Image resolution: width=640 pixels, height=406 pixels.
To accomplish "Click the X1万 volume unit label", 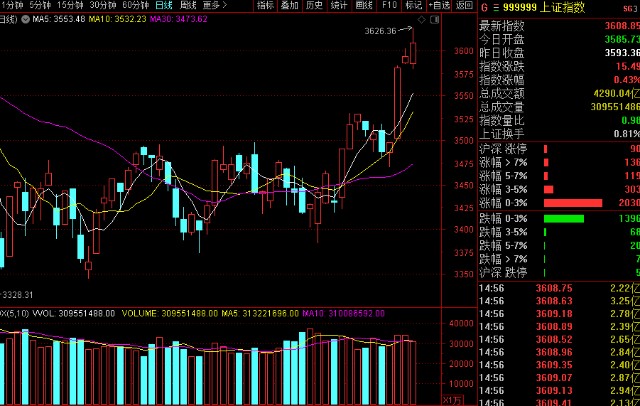I will click(x=453, y=400).
